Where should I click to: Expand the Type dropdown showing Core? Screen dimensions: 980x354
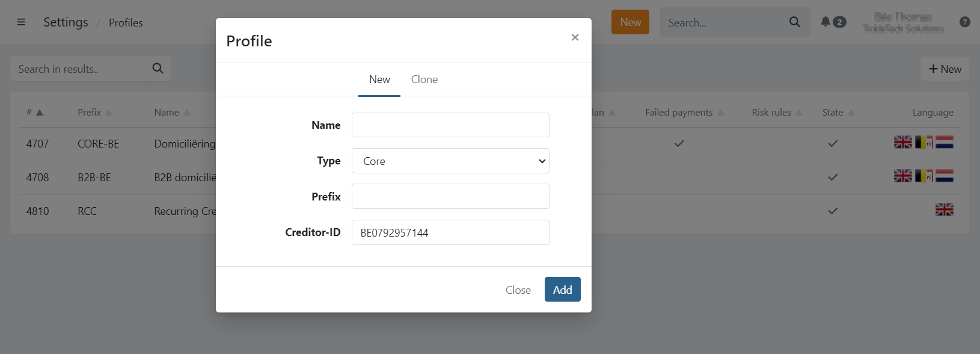coord(450,161)
